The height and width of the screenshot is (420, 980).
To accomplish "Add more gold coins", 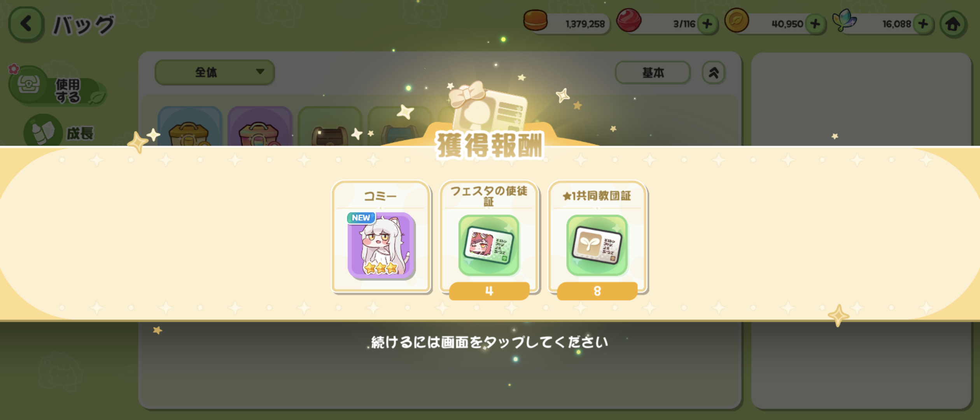I will 815,24.
